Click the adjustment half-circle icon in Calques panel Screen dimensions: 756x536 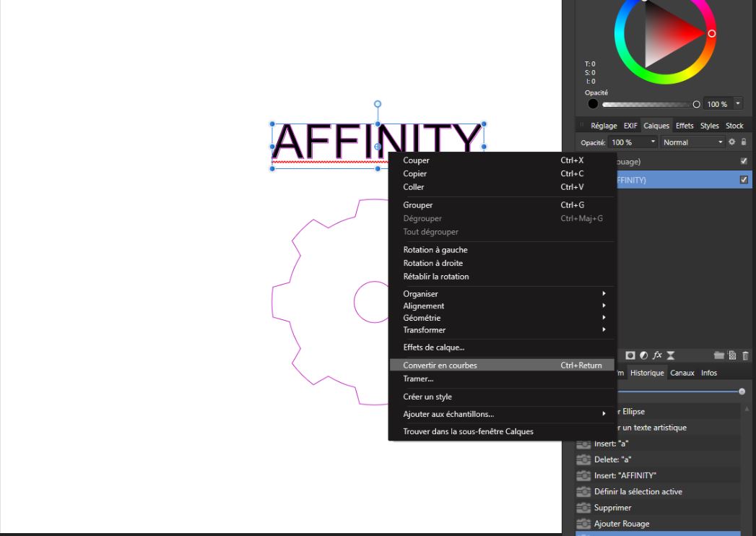(643, 355)
